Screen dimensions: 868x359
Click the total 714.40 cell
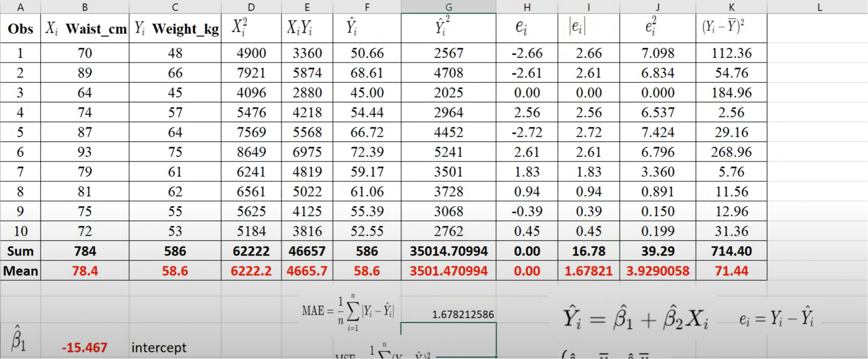[x=731, y=251]
